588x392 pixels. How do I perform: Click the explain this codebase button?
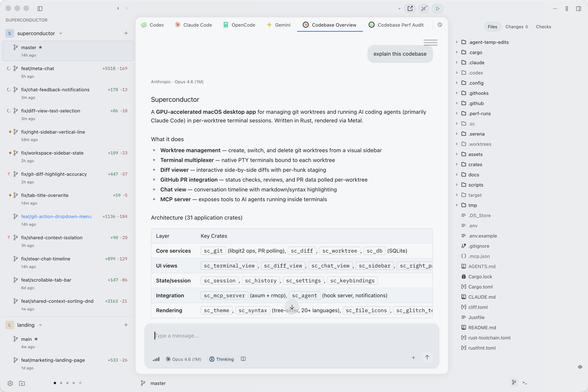[x=400, y=54]
